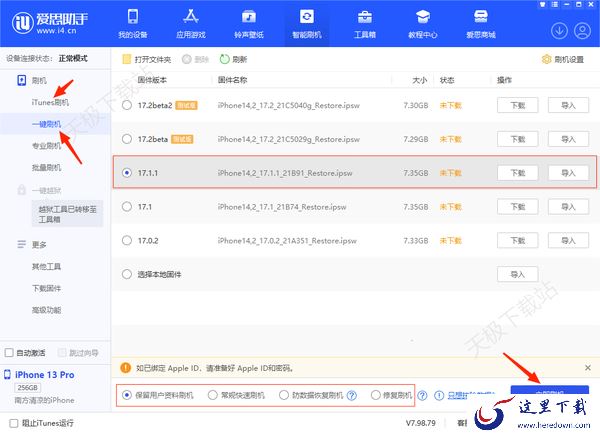Choose 修复刷机 radio option

click(x=375, y=395)
